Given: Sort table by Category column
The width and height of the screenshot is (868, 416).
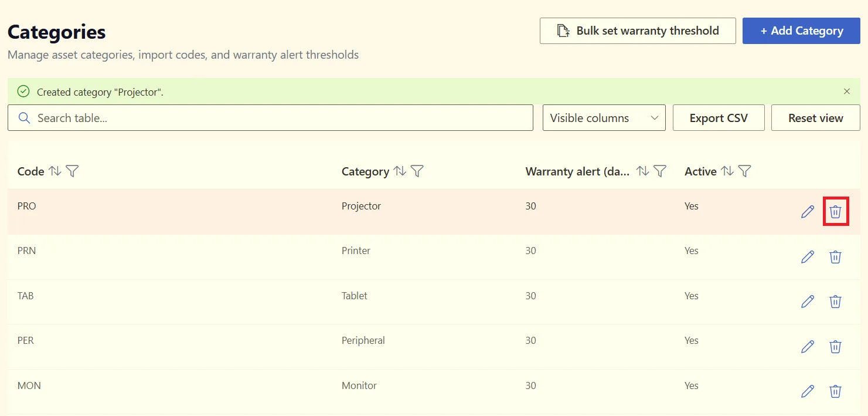Looking at the screenshot, I should 400,171.
